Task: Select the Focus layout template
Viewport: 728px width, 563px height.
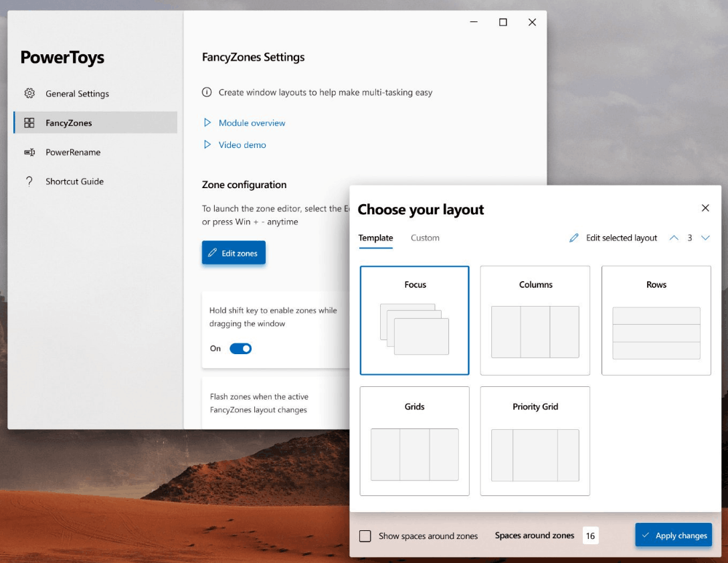Action: (x=415, y=320)
